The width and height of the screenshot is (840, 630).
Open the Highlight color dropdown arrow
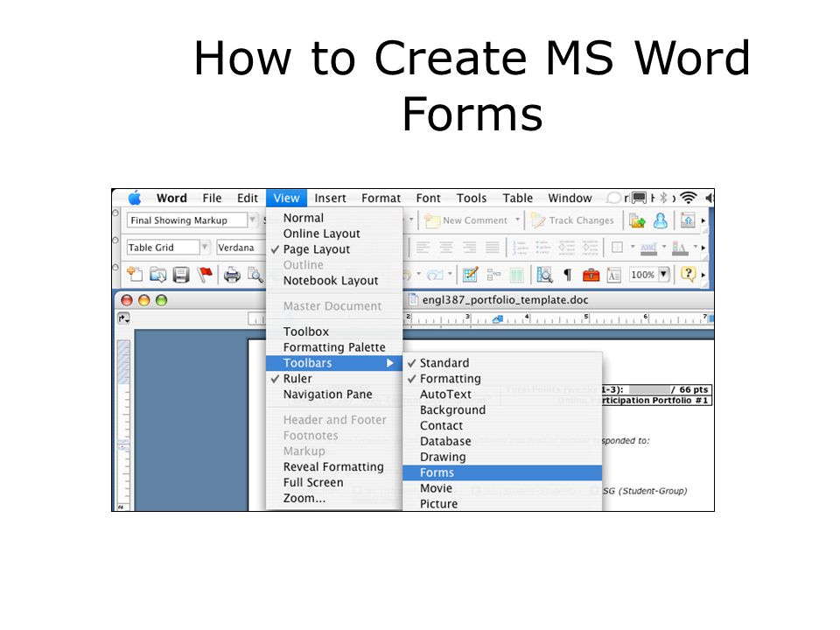[664, 247]
